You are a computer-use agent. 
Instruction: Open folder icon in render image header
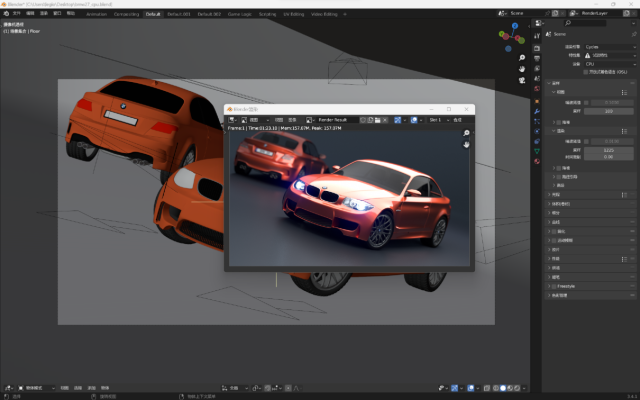pyautogui.click(x=378, y=120)
